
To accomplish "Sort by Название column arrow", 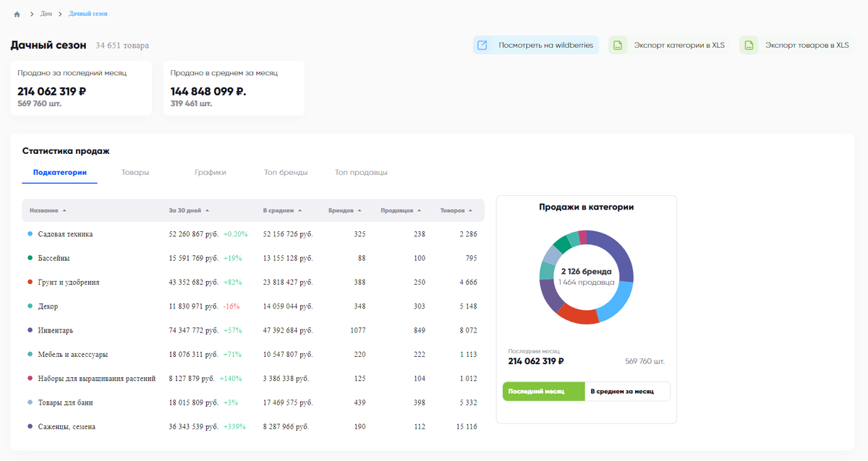I will [64, 211].
